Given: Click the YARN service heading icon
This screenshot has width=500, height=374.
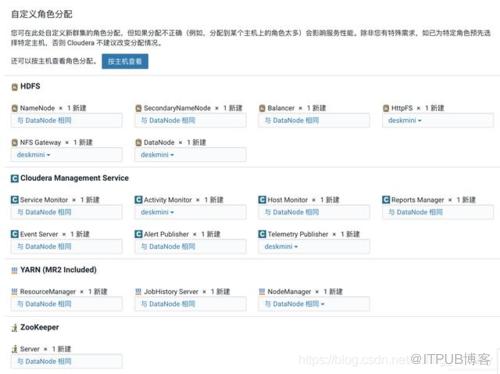Looking at the screenshot, I should pyautogui.click(x=14, y=270).
